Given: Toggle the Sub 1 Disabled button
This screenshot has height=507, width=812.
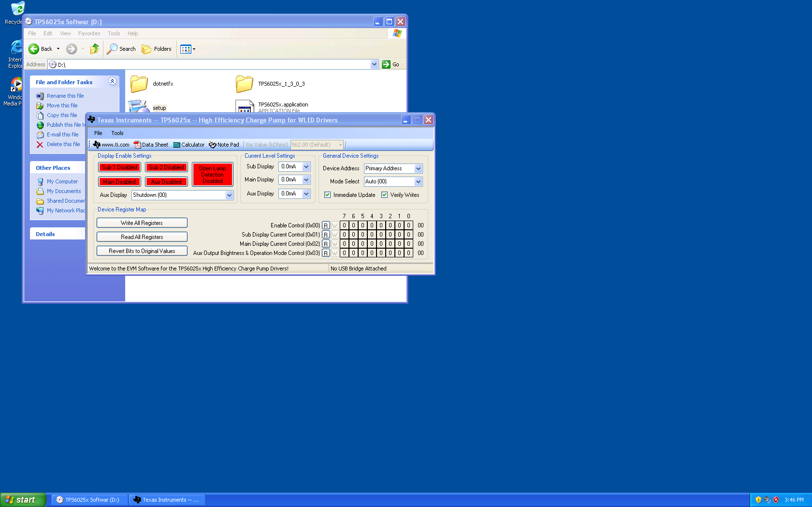Looking at the screenshot, I should point(119,167).
